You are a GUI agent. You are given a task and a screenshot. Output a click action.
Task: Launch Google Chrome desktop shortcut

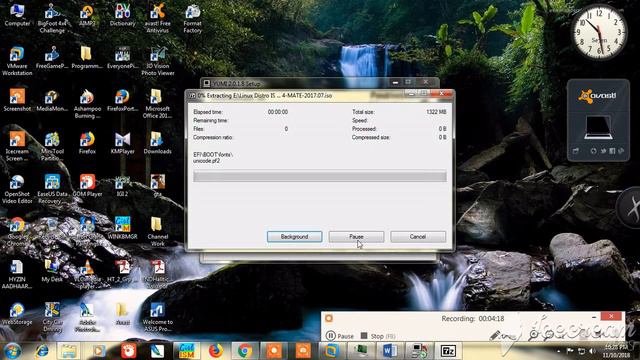point(17,231)
